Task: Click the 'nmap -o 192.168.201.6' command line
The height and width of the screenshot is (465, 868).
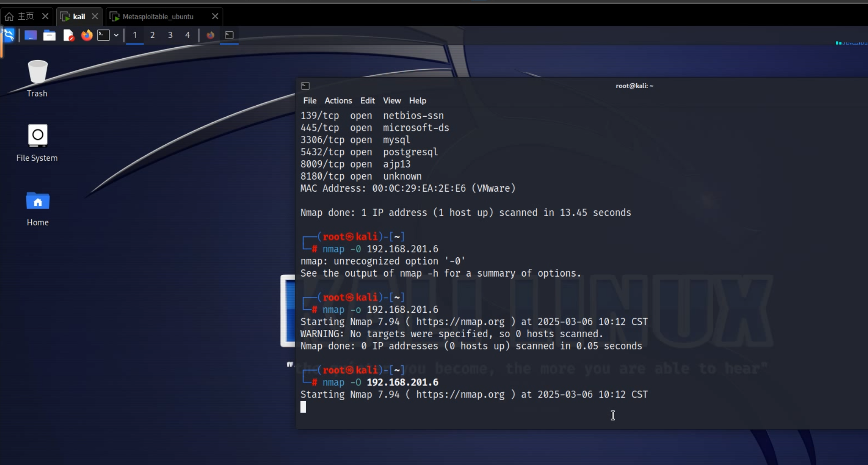Action: coord(380,310)
